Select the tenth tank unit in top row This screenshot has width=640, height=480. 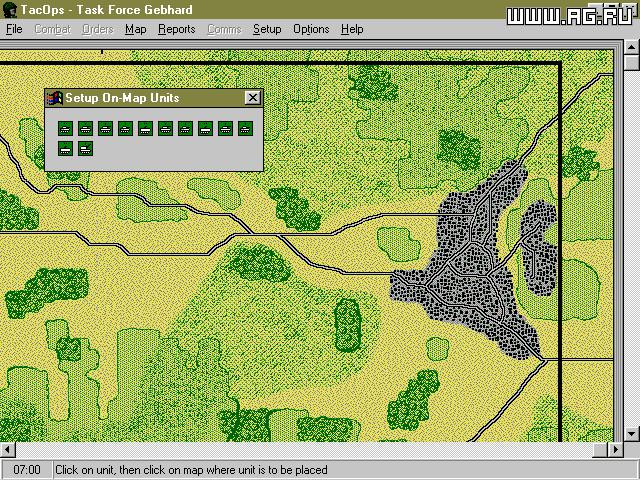click(245, 129)
